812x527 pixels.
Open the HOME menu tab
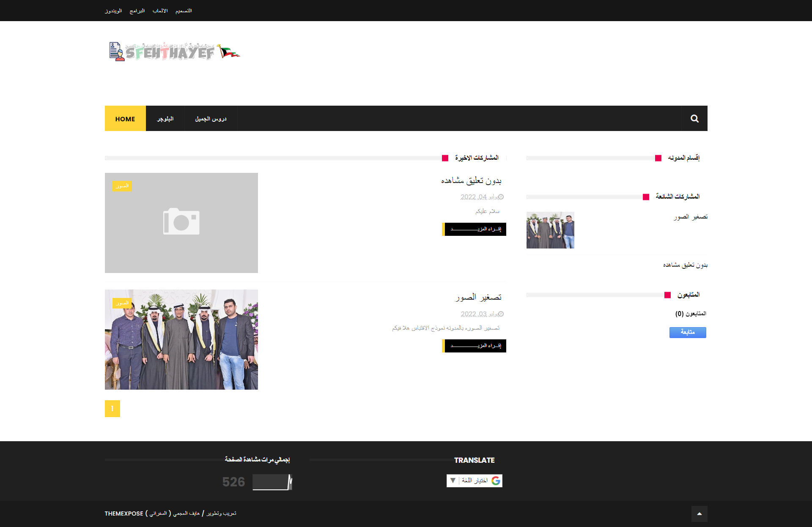click(125, 119)
